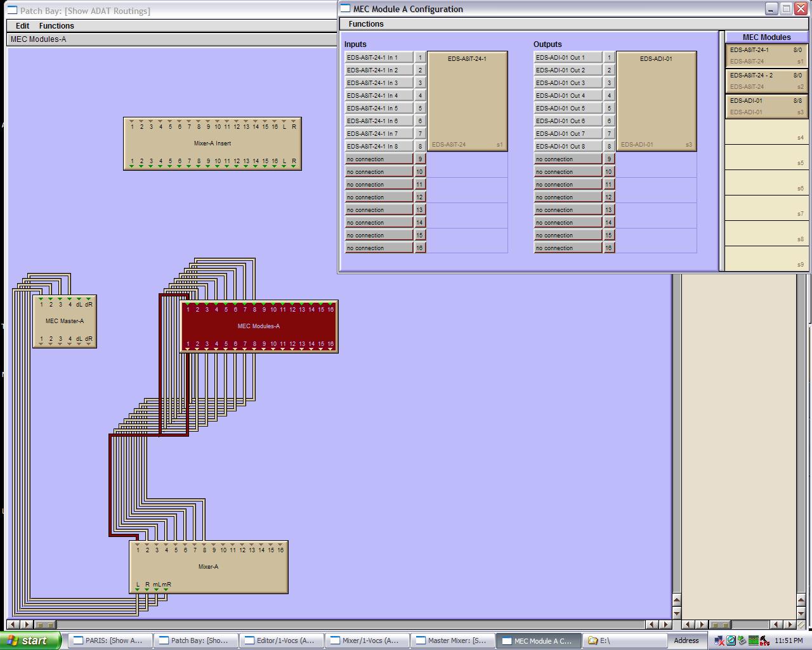
Task: Click Patch Bay canvas vertical scrollbar up arrow
Action: (x=676, y=600)
